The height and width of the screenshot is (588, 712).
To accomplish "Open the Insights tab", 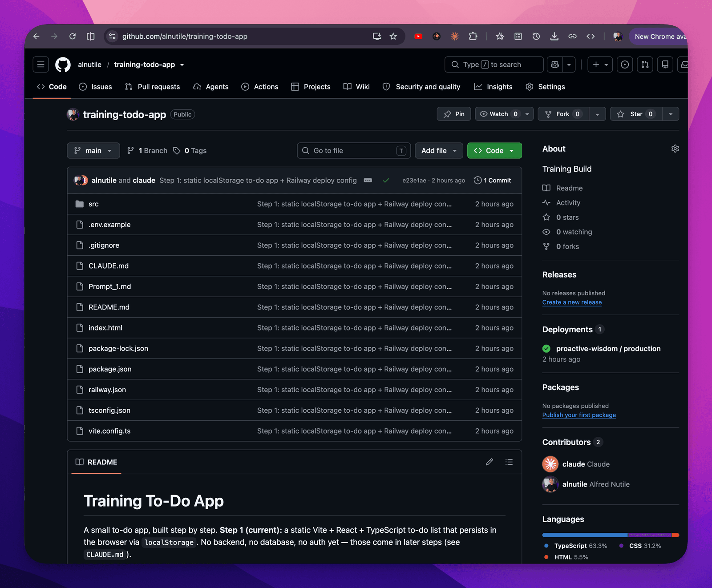I will (493, 87).
